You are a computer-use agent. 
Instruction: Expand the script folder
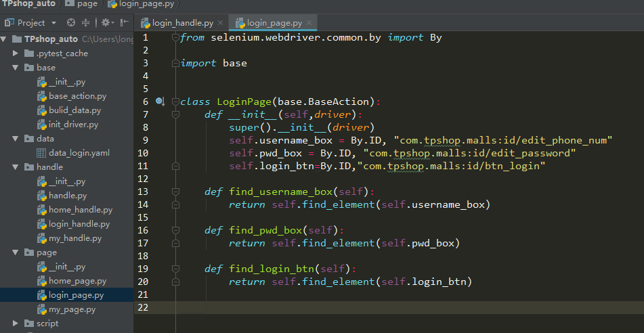coord(16,324)
